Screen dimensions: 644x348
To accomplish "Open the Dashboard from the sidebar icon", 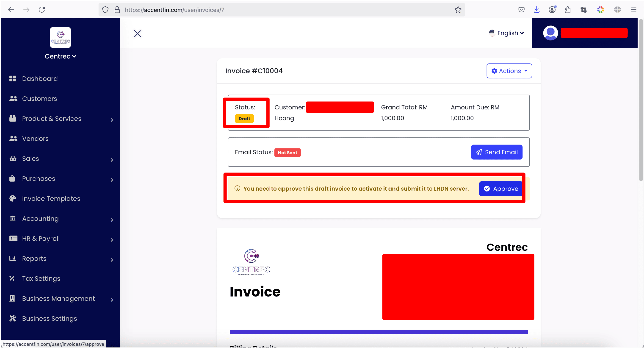I will (13, 78).
